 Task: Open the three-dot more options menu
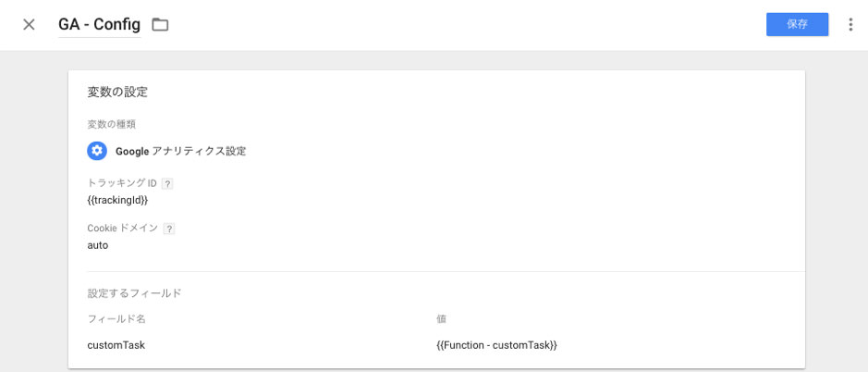pyautogui.click(x=850, y=24)
